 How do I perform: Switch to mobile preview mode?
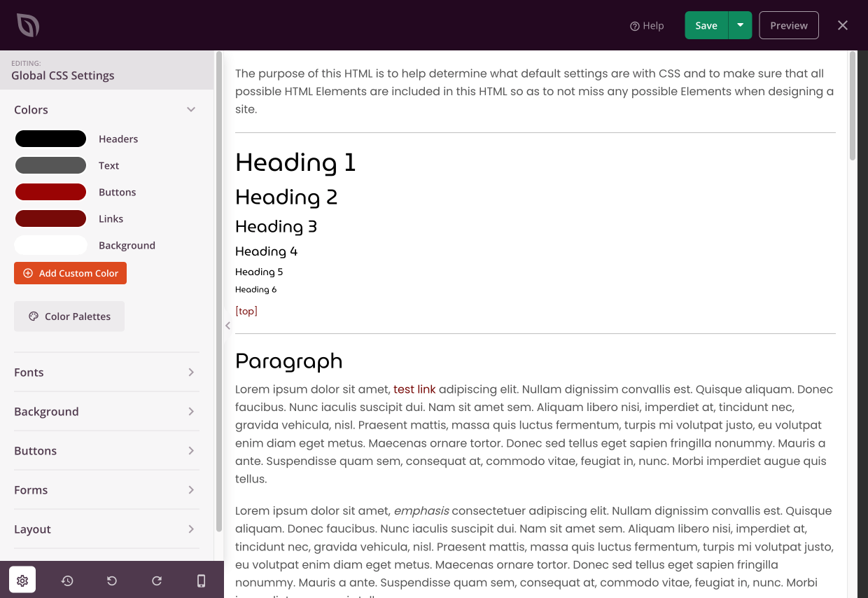click(202, 580)
